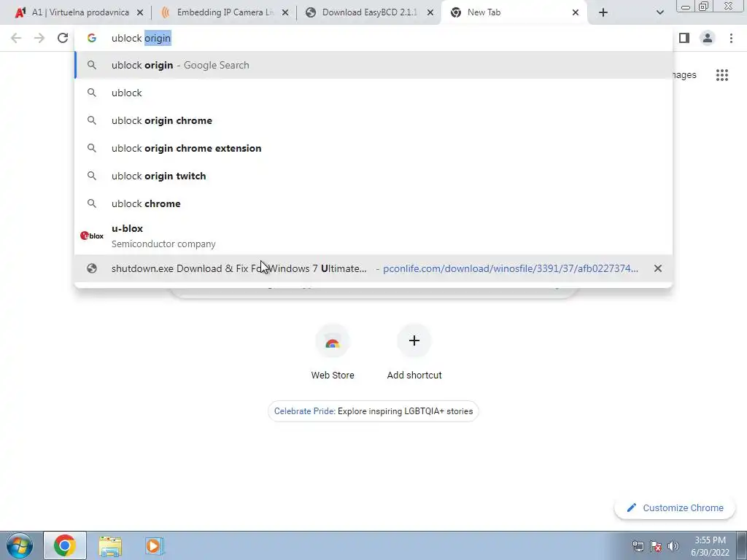The height and width of the screenshot is (560, 747).
Task: Pick 'ublock origin chrome' suggestion
Action: [x=373, y=120]
